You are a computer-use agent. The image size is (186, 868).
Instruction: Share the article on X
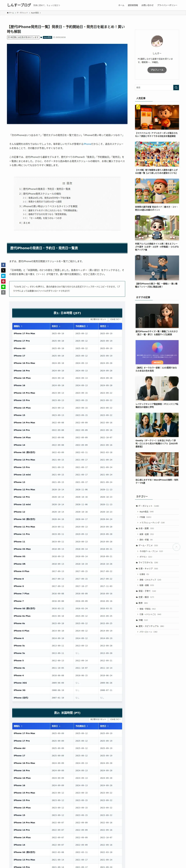3,270
